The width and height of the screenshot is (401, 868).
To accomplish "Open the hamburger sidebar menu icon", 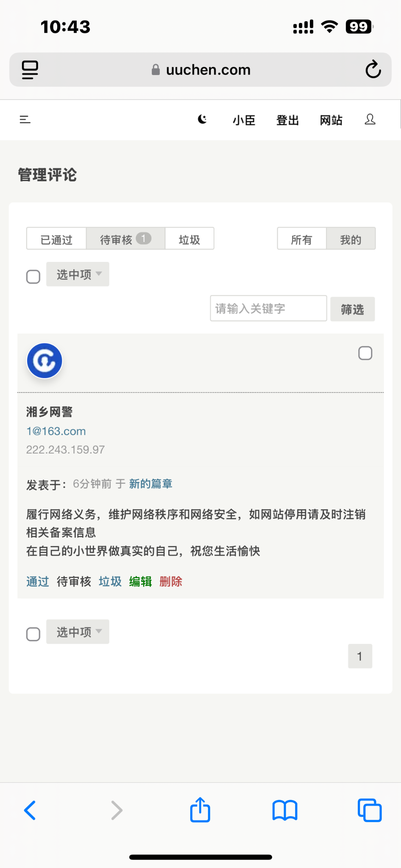I will tap(25, 120).
